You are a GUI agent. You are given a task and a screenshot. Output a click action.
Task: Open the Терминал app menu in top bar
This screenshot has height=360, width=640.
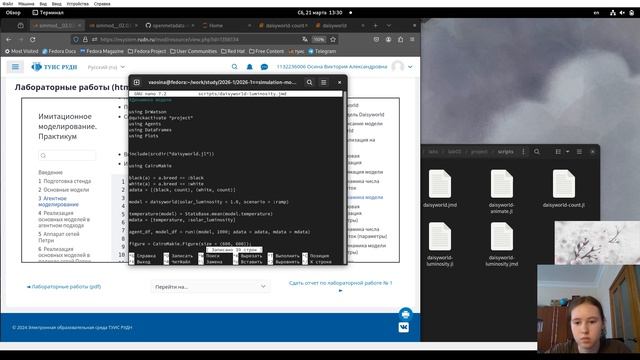pyautogui.click(x=48, y=13)
